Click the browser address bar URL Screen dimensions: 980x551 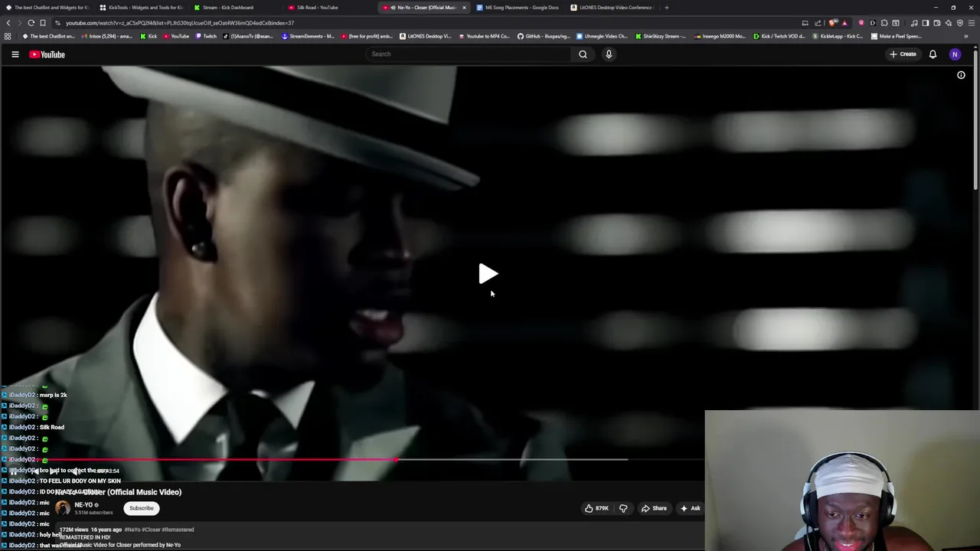click(180, 23)
